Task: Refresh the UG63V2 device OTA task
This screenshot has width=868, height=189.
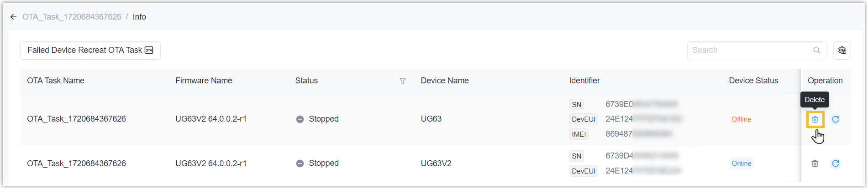Action: pyautogui.click(x=836, y=163)
